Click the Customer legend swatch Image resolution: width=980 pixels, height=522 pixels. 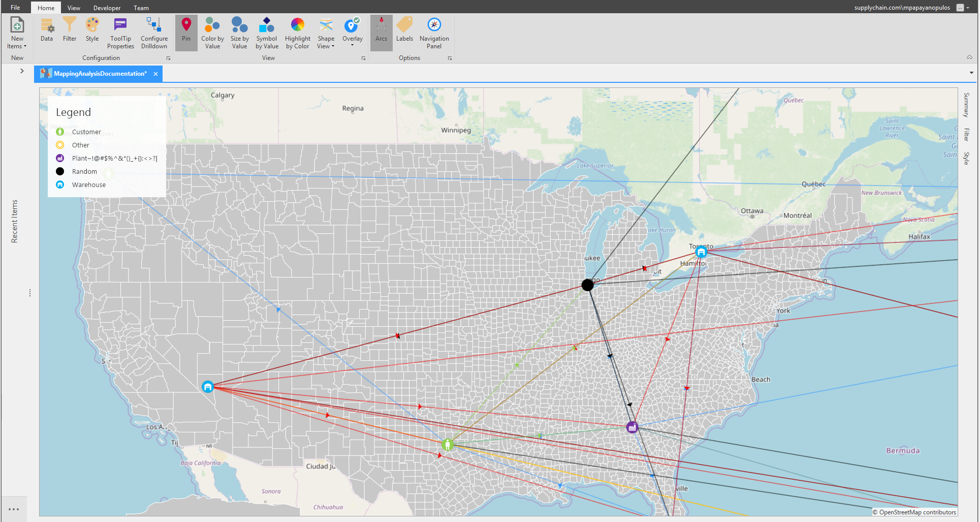[x=60, y=132]
